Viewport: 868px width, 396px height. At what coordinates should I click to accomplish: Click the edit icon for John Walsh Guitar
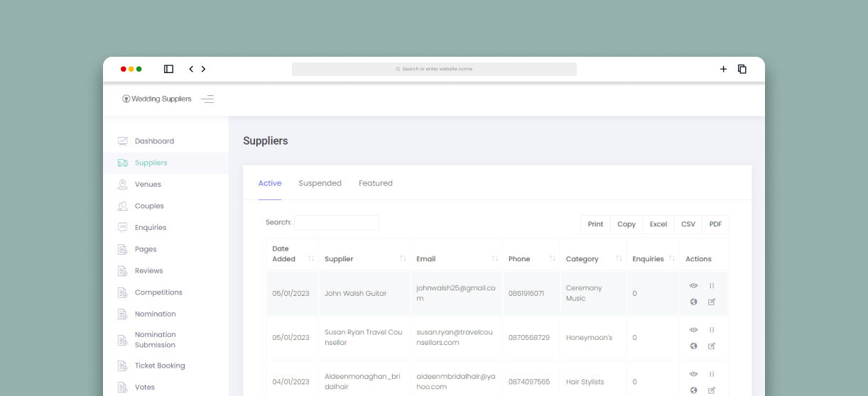tap(712, 302)
